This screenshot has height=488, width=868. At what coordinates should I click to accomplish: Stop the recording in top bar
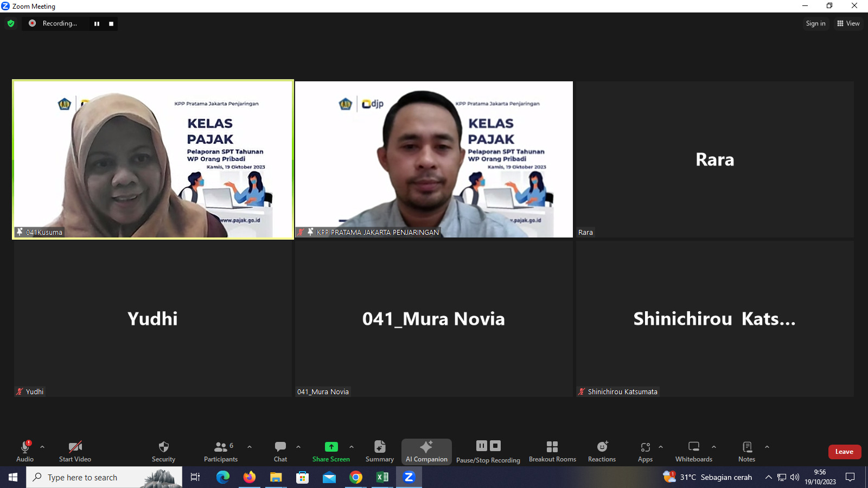111,24
